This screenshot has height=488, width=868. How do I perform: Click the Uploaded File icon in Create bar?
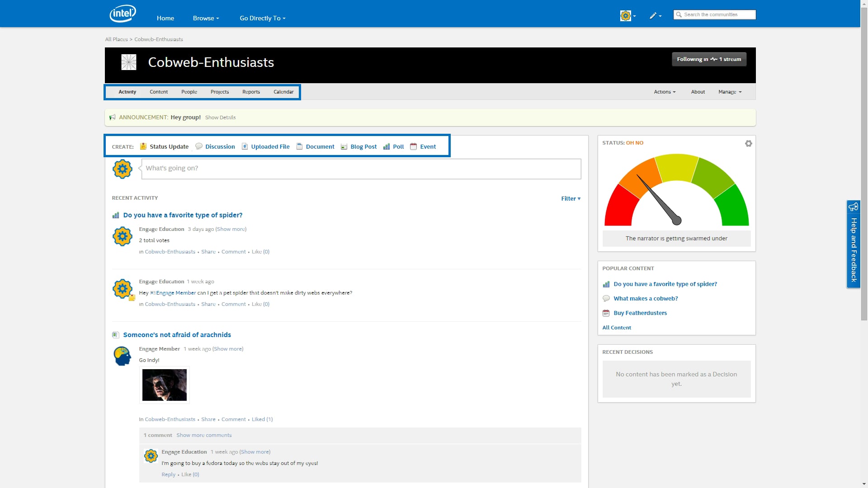(245, 146)
